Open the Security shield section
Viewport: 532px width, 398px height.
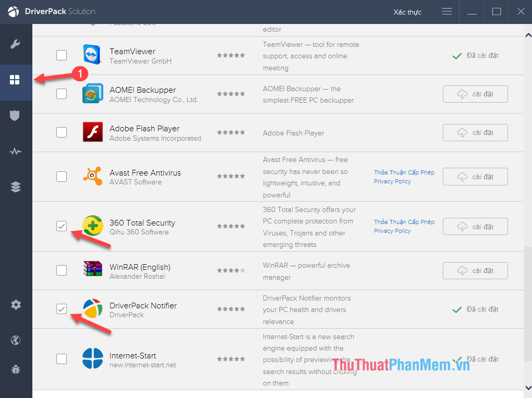click(16, 116)
